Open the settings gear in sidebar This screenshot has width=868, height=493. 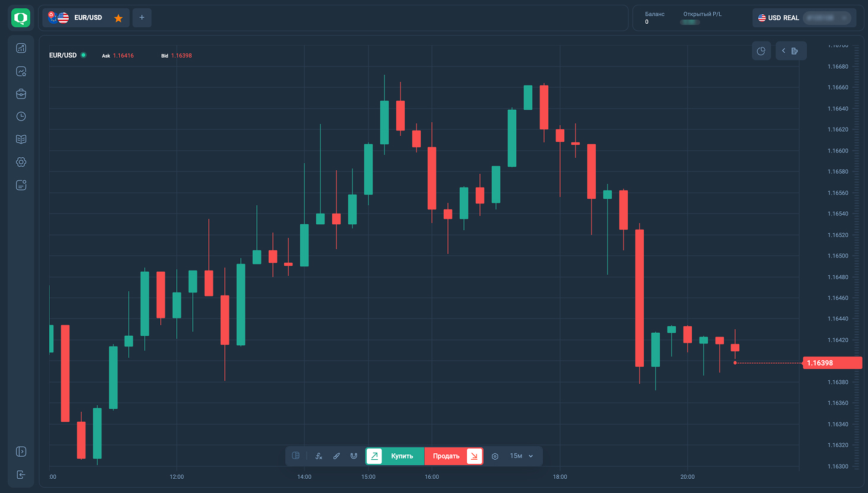21,162
